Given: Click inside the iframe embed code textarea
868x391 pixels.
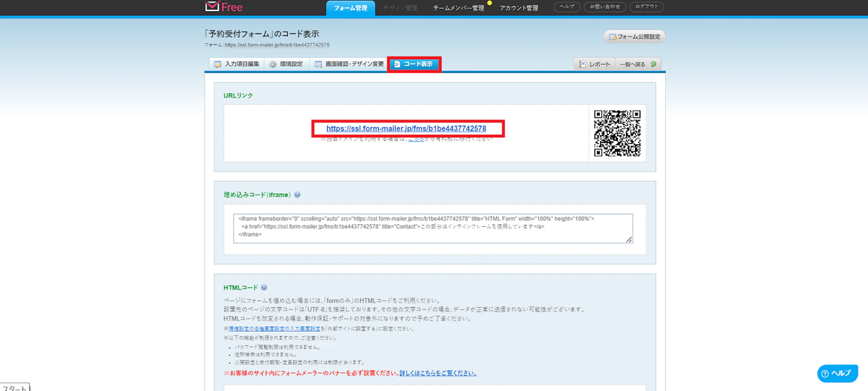Looking at the screenshot, I should [432, 228].
